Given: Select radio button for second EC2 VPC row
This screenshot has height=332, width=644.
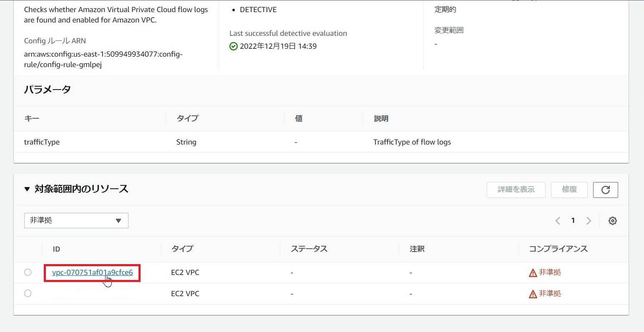Looking at the screenshot, I should [x=28, y=293].
